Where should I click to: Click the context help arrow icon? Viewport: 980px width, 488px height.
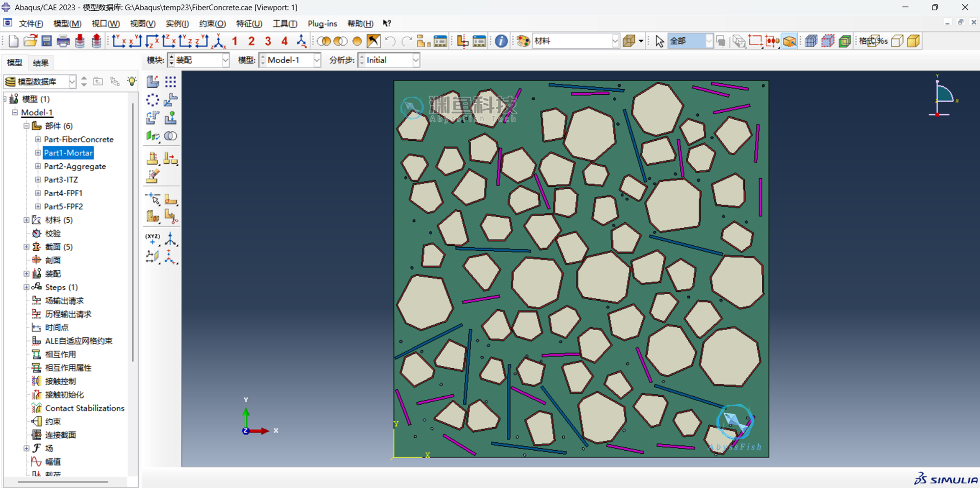click(387, 24)
